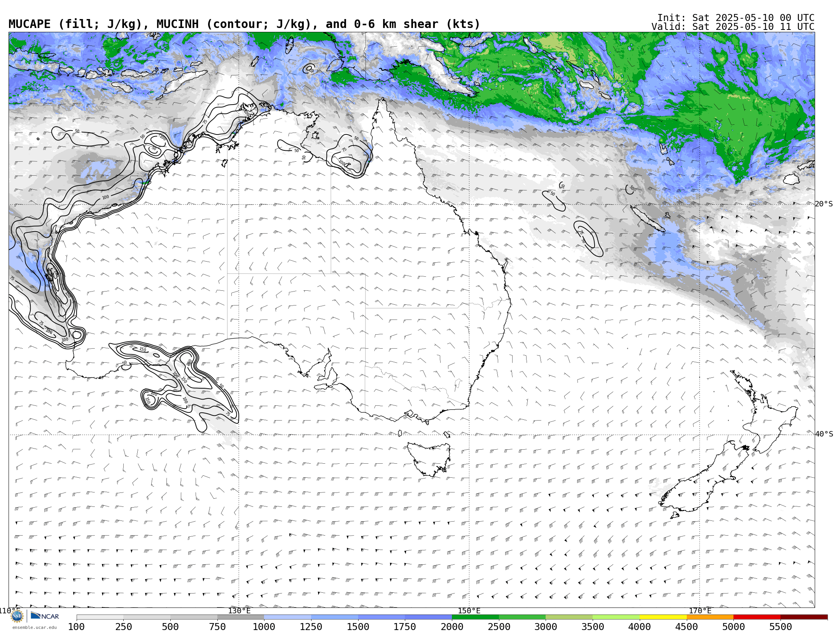
Task: Click the 20°S latitude label
Action: (x=824, y=204)
